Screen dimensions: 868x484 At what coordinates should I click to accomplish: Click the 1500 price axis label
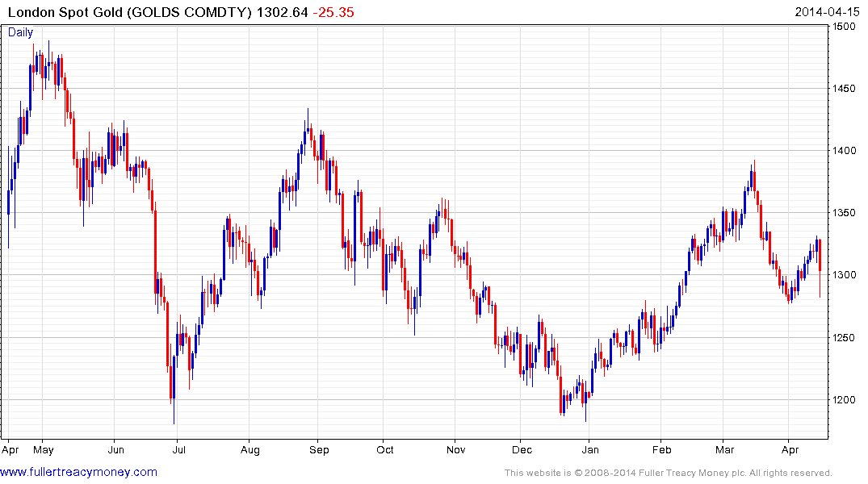(x=845, y=27)
